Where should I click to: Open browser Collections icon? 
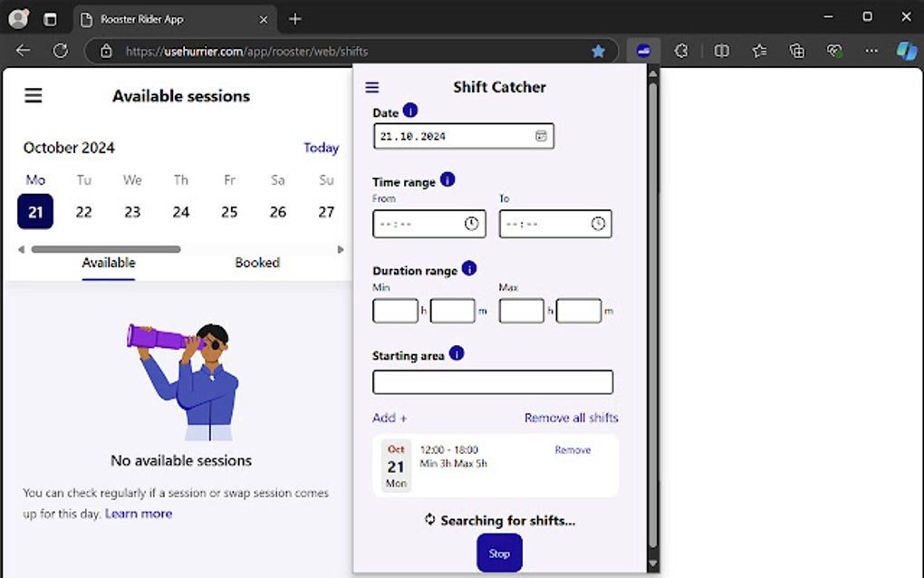tap(796, 52)
